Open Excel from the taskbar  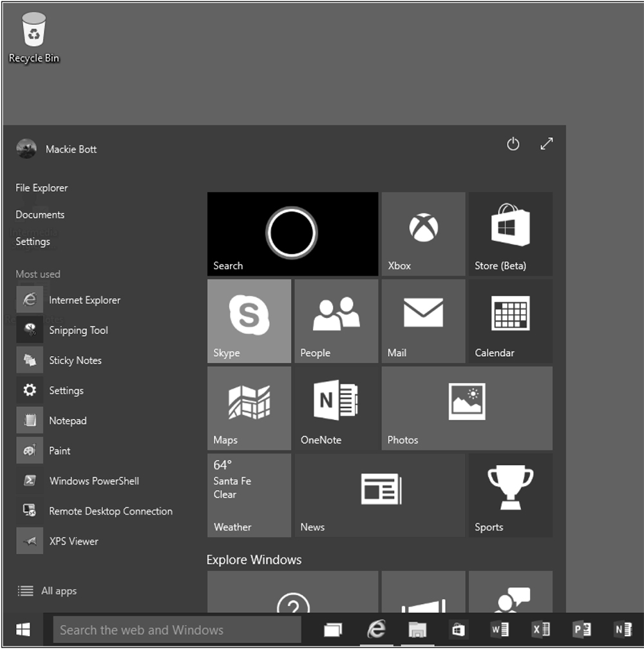pos(541,629)
